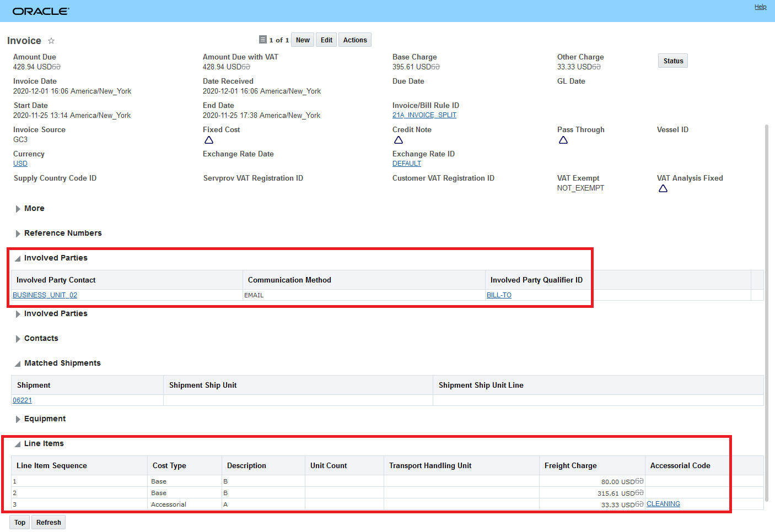The width and height of the screenshot is (775, 532).
Task: Collapse the Involved Parties section showing BUSINESS_UNIT_02
Action: (18, 258)
